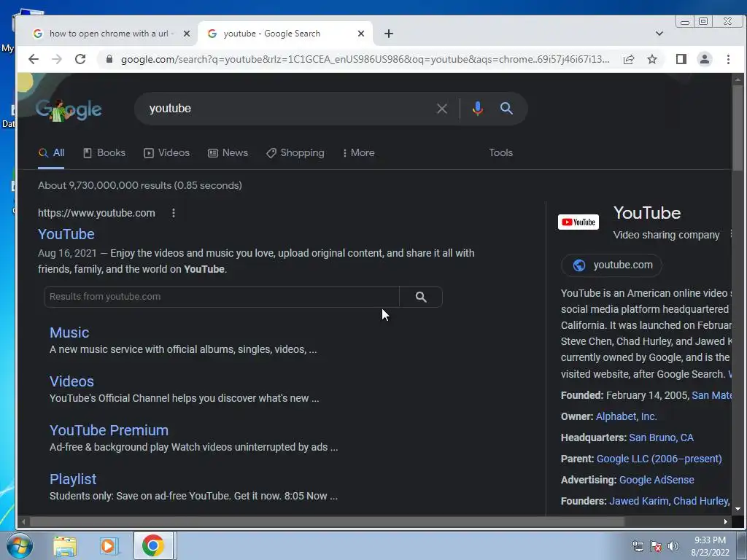747x560 pixels.
Task: Expand the More search categories menu
Action: point(359,153)
